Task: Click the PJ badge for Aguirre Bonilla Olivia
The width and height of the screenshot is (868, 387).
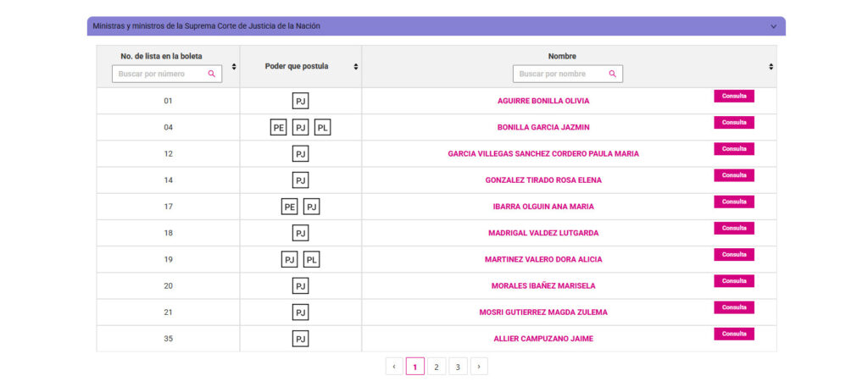Action: tap(300, 102)
